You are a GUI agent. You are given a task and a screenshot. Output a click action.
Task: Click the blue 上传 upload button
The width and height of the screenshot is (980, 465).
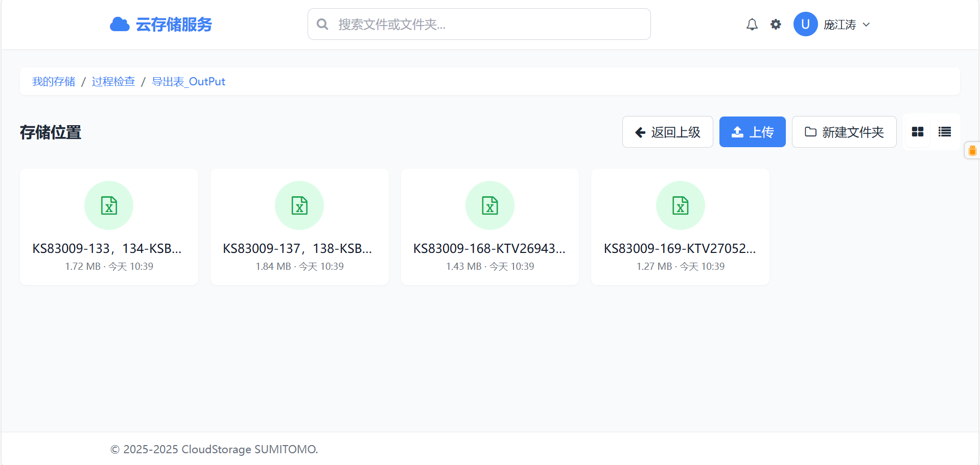click(x=752, y=132)
